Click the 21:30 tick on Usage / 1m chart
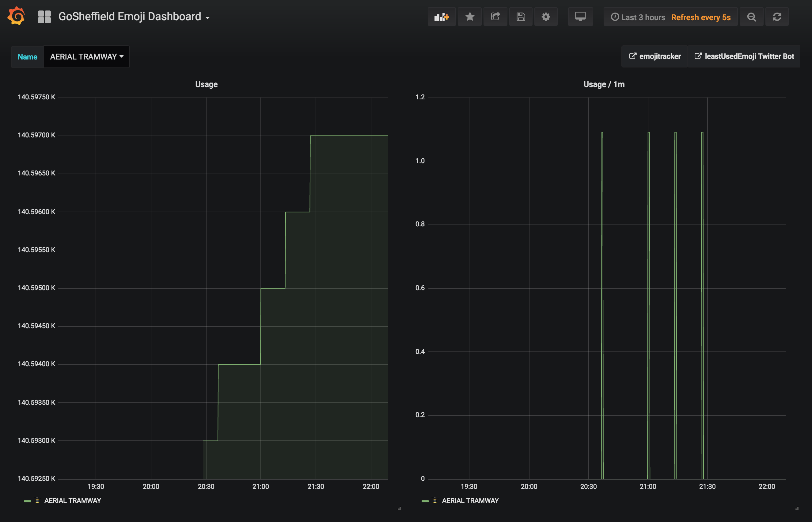The width and height of the screenshot is (812, 522). pyautogui.click(x=707, y=486)
